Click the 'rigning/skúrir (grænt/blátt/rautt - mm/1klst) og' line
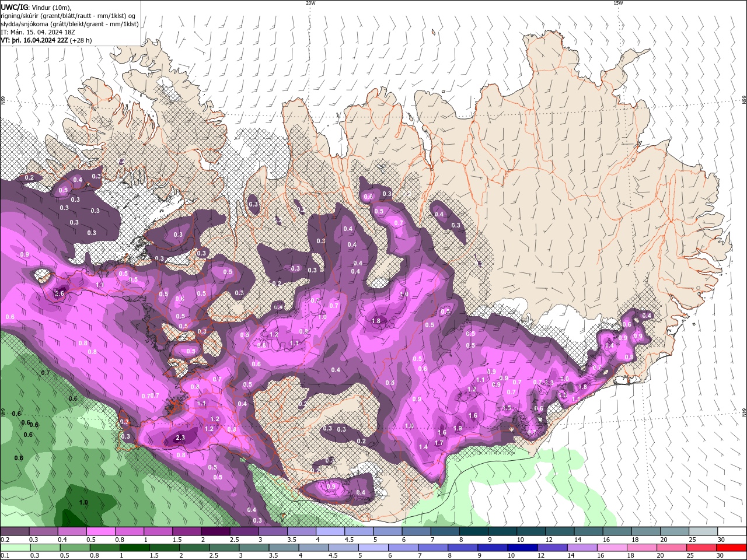 click(x=68, y=16)
